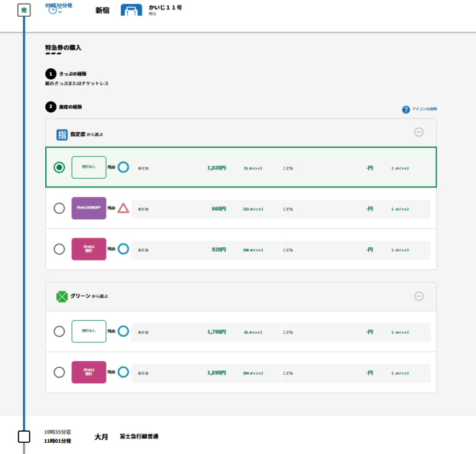
Task: Click blue circle availability icon for 1,020円 fare
Action: coord(123,167)
